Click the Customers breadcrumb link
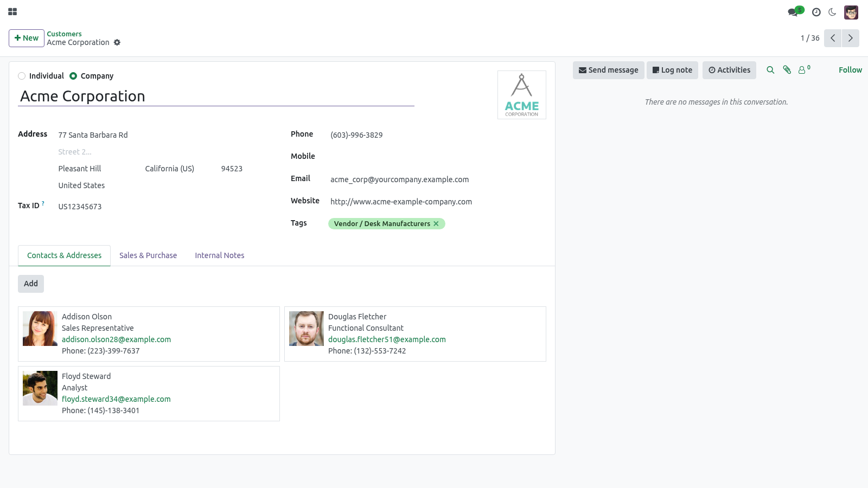868x488 pixels. 64,34
